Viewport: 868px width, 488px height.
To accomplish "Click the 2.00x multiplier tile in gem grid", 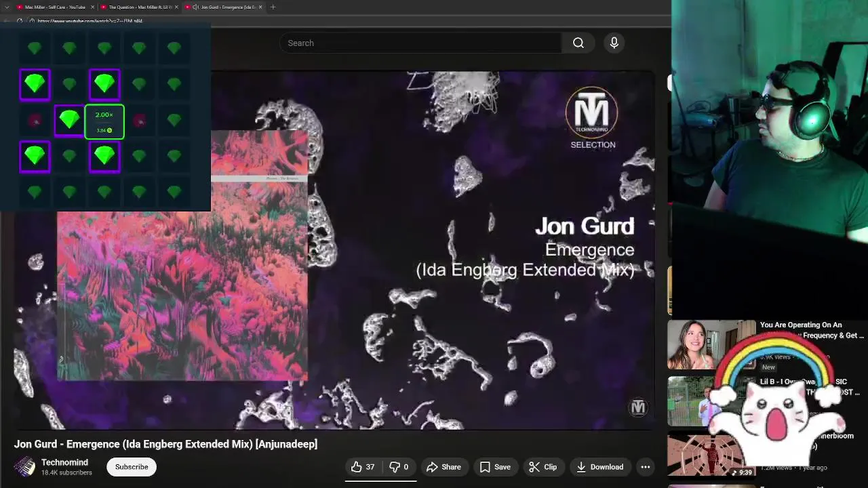I will (104, 122).
